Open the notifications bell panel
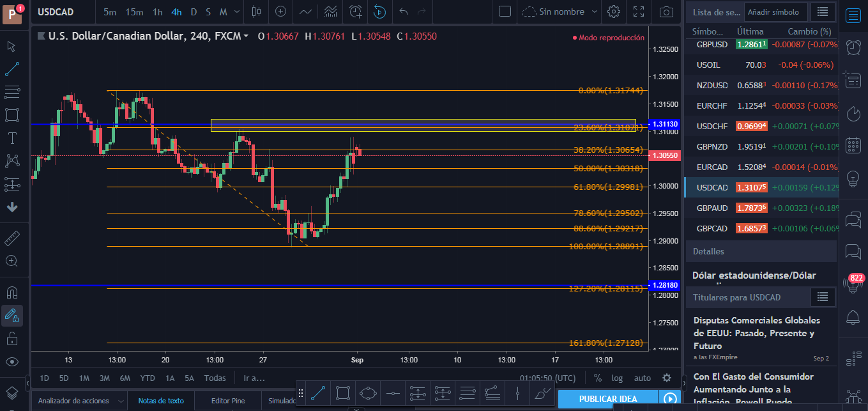 (852, 316)
